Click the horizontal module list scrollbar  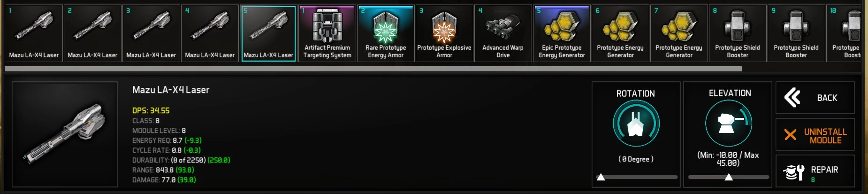tap(373, 69)
